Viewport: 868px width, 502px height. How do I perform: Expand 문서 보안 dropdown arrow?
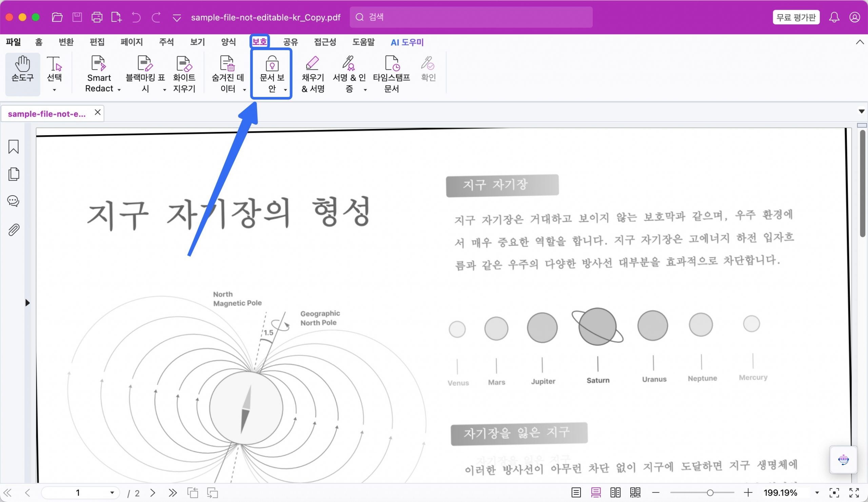[x=285, y=90]
